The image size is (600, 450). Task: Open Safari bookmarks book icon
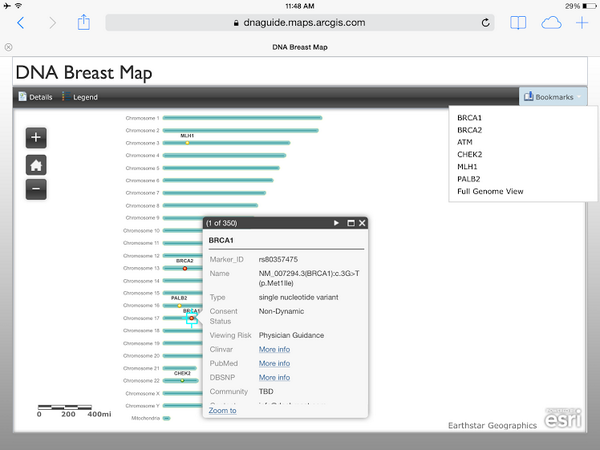(x=518, y=23)
